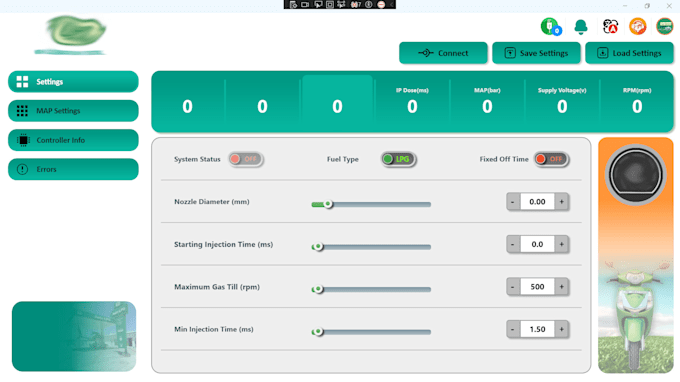Click layout adorners square icon in debug toolbar
This screenshot has height=382, width=680.
click(330, 4)
